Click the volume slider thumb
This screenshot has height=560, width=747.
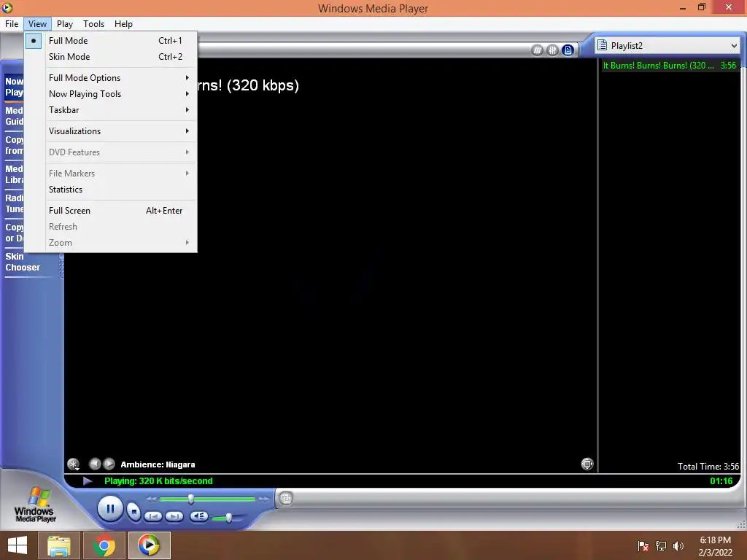[229, 518]
